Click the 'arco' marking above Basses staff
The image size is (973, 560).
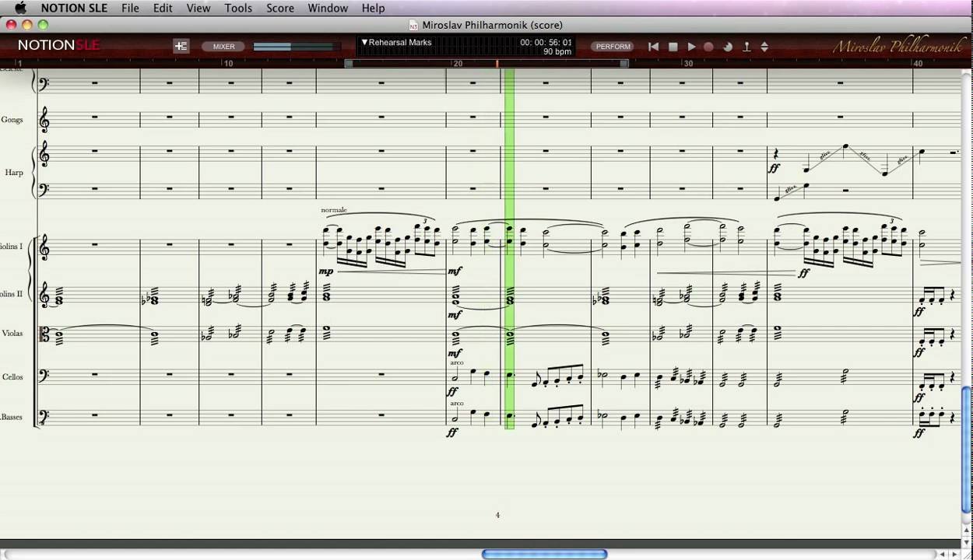point(456,403)
